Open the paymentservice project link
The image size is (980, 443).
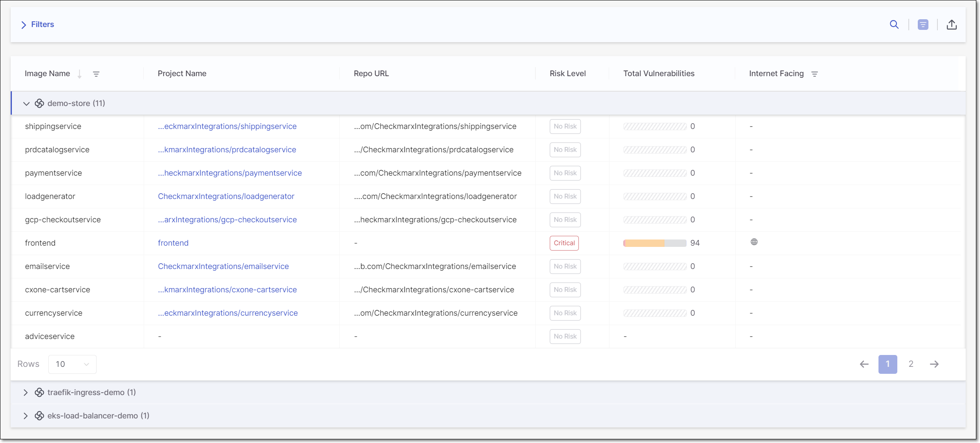[230, 173]
